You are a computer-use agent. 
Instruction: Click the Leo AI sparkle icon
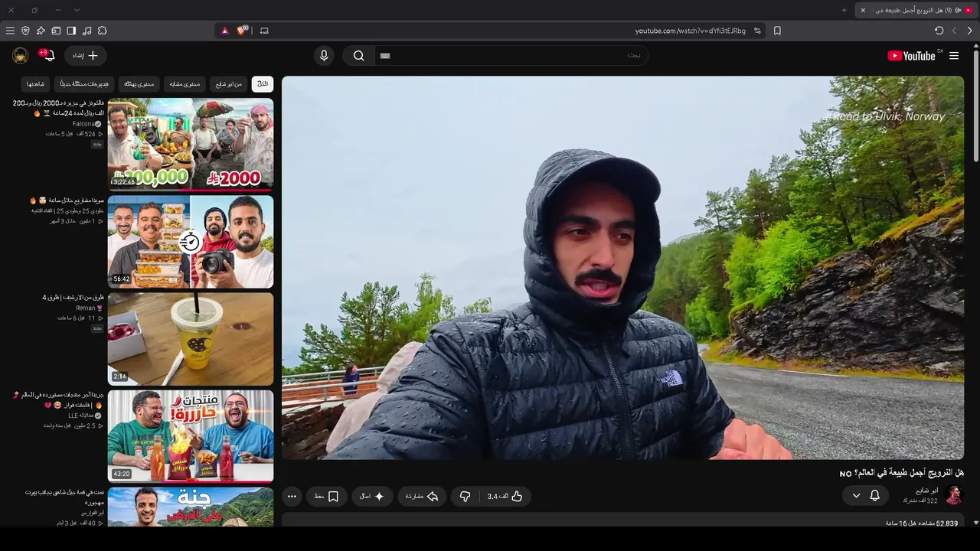pyautogui.click(x=41, y=31)
